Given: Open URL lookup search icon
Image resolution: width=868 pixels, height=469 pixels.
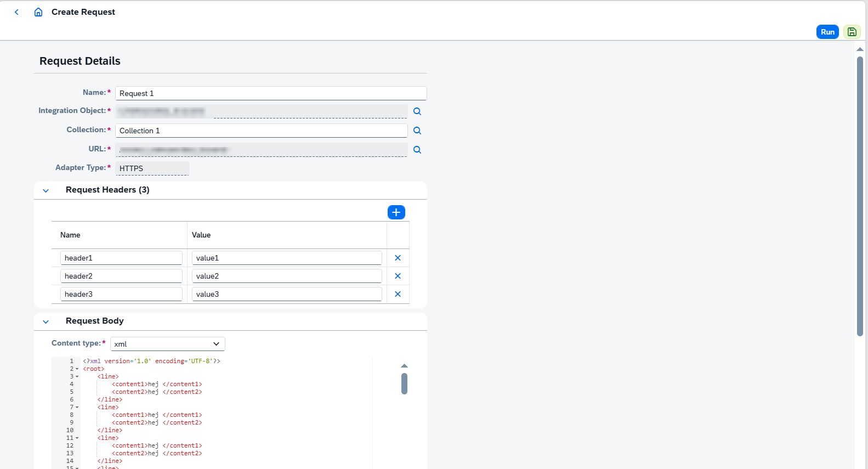Looking at the screenshot, I should click(x=417, y=150).
